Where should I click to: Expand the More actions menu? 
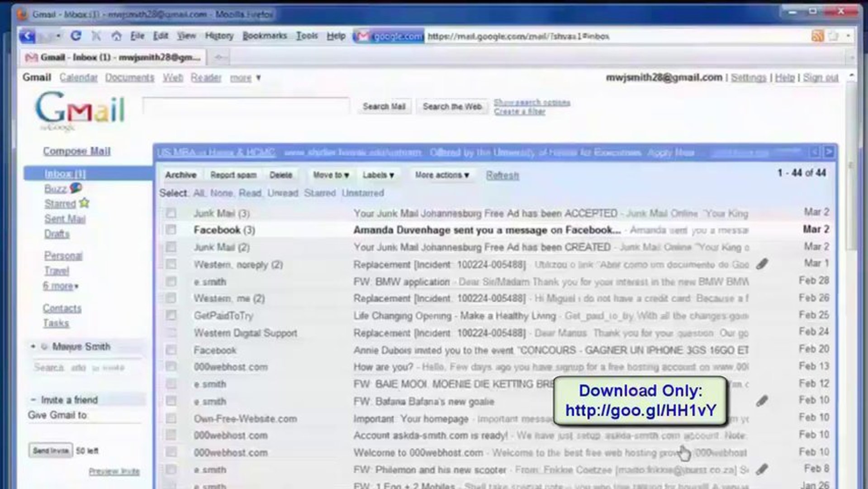441,175
